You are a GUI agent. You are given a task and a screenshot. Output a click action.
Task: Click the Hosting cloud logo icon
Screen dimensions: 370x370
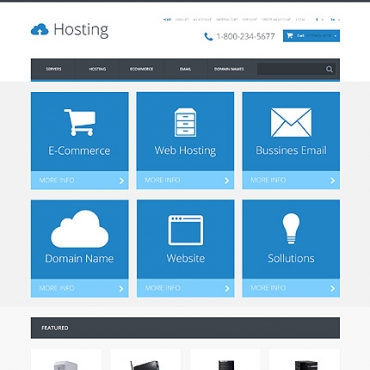click(x=40, y=30)
